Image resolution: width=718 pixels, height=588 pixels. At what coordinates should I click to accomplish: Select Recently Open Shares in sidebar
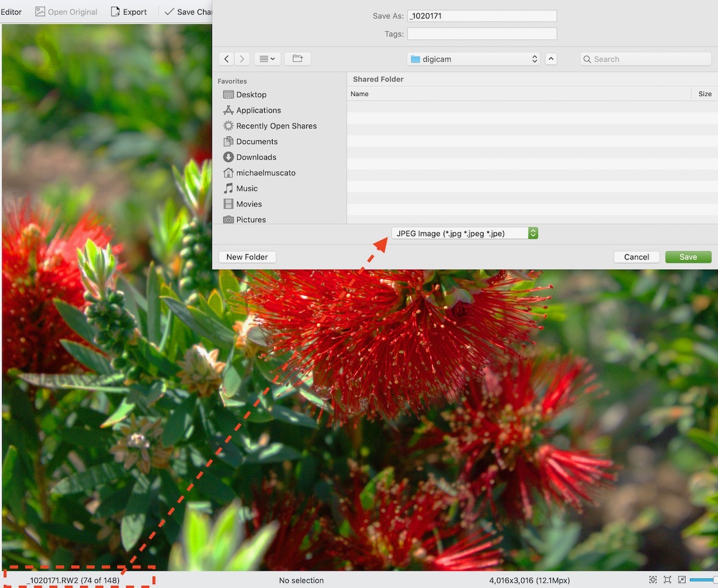pyautogui.click(x=276, y=126)
